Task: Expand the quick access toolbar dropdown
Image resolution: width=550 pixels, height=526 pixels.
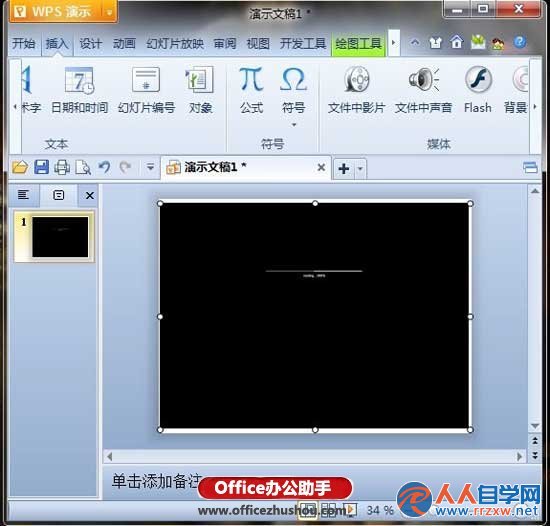Action: coord(150,167)
